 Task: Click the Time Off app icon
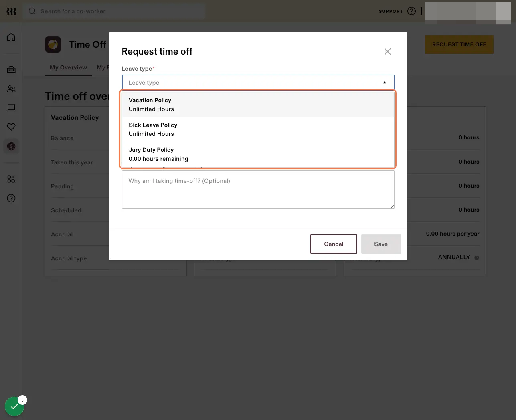pyautogui.click(x=53, y=44)
